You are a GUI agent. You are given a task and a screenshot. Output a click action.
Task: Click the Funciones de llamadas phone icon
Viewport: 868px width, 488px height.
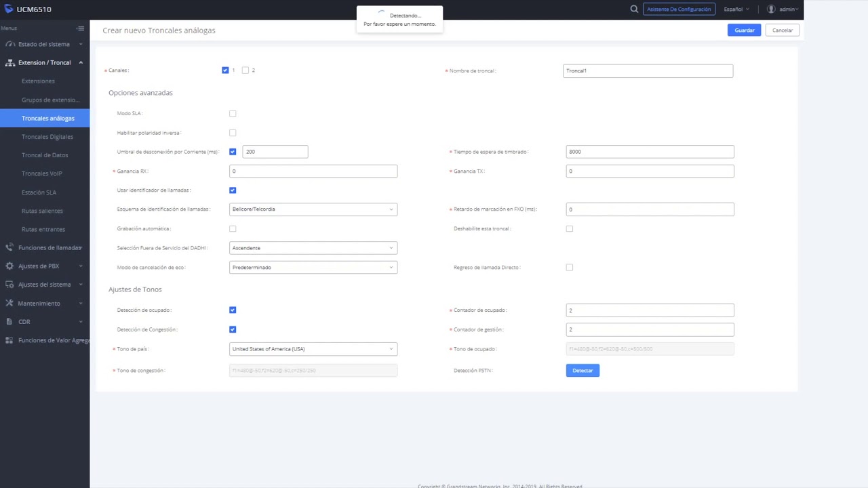pyautogui.click(x=9, y=248)
